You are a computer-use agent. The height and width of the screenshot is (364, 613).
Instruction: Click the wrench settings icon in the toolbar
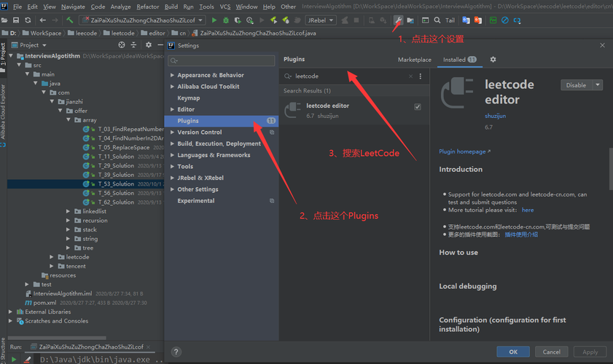click(398, 20)
